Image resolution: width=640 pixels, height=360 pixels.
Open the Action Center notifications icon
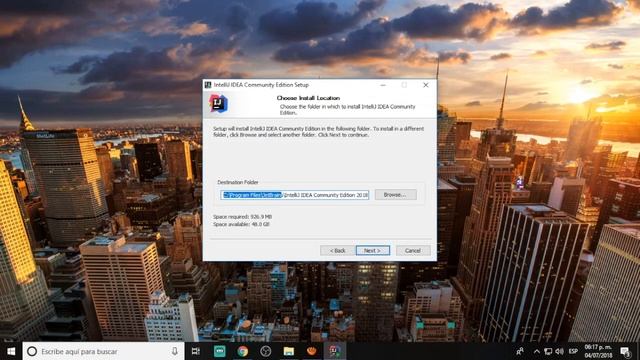click(625, 351)
